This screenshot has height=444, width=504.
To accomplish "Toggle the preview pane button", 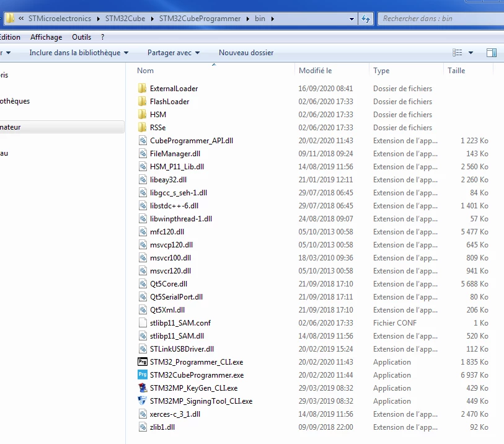I will point(492,53).
